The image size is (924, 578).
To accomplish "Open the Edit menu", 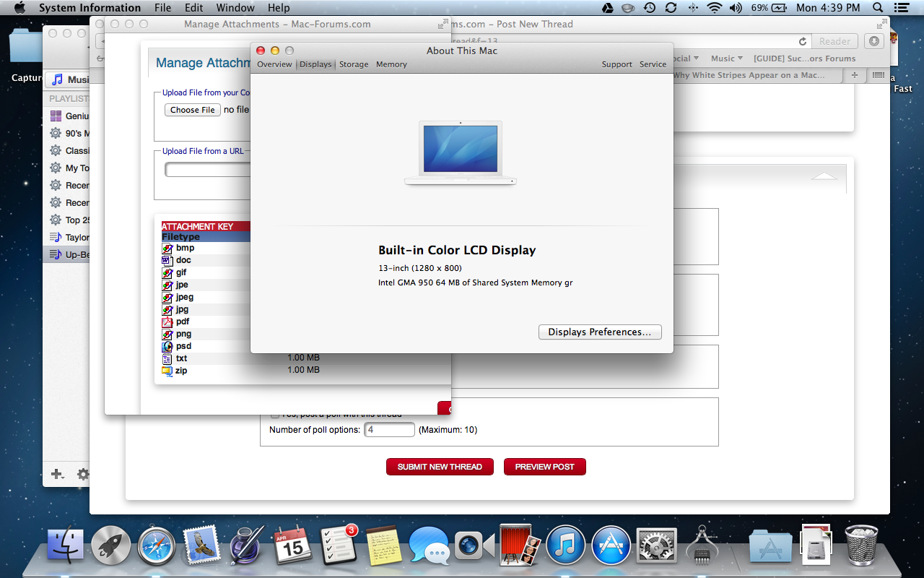I will tap(193, 8).
